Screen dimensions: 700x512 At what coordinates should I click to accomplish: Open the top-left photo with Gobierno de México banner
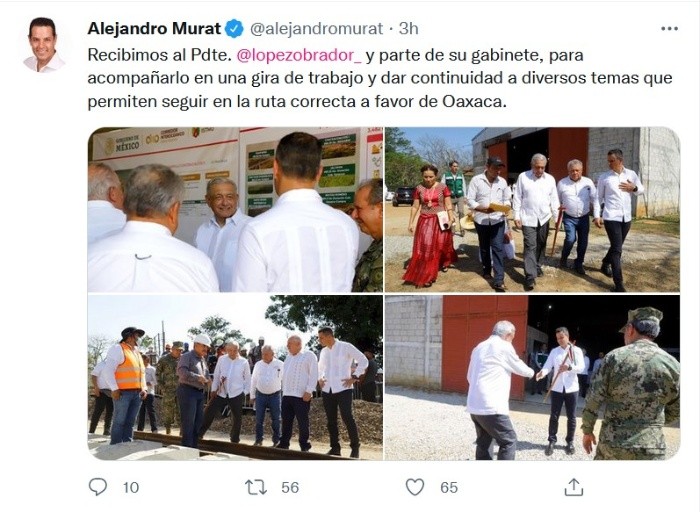(x=235, y=210)
